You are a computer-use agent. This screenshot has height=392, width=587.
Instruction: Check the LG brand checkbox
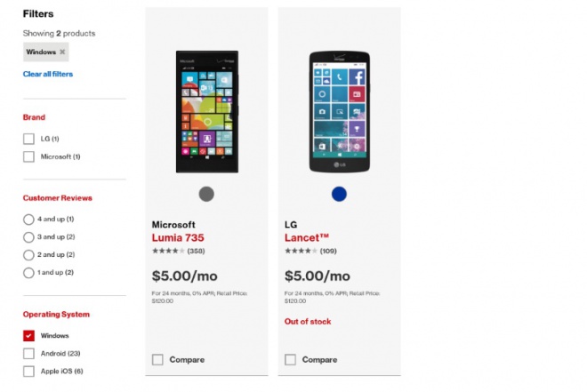[x=29, y=139]
